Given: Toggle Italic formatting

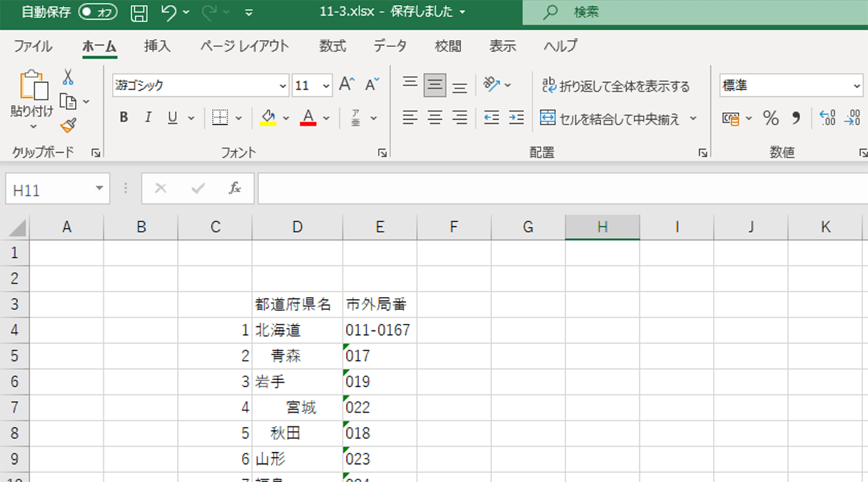Looking at the screenshot, I should point(148,118).
